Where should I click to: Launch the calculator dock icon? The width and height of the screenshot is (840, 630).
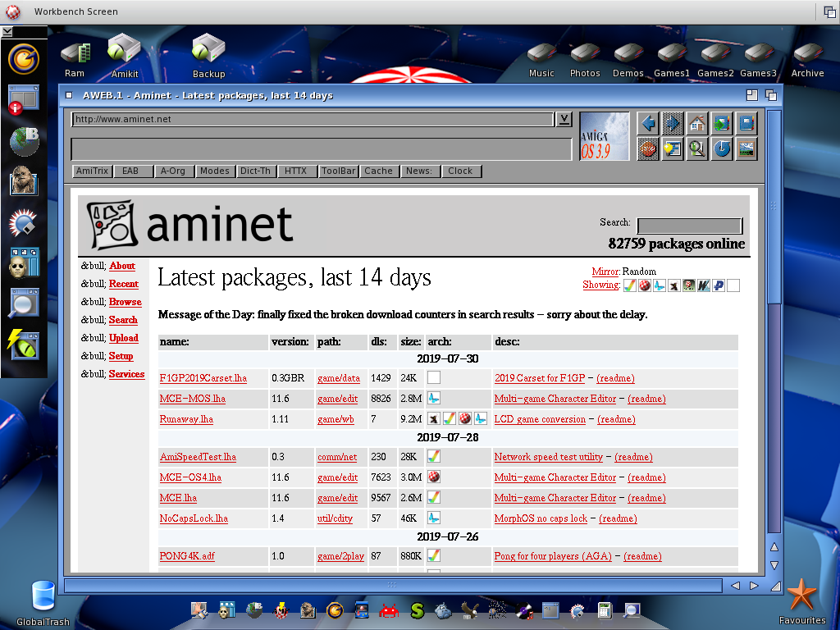point(605,610)
